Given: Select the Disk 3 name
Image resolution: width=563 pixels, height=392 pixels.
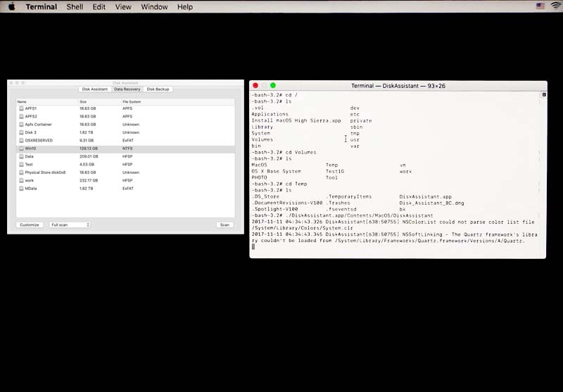Looking at the screenshot, I should tap(30, 132).
